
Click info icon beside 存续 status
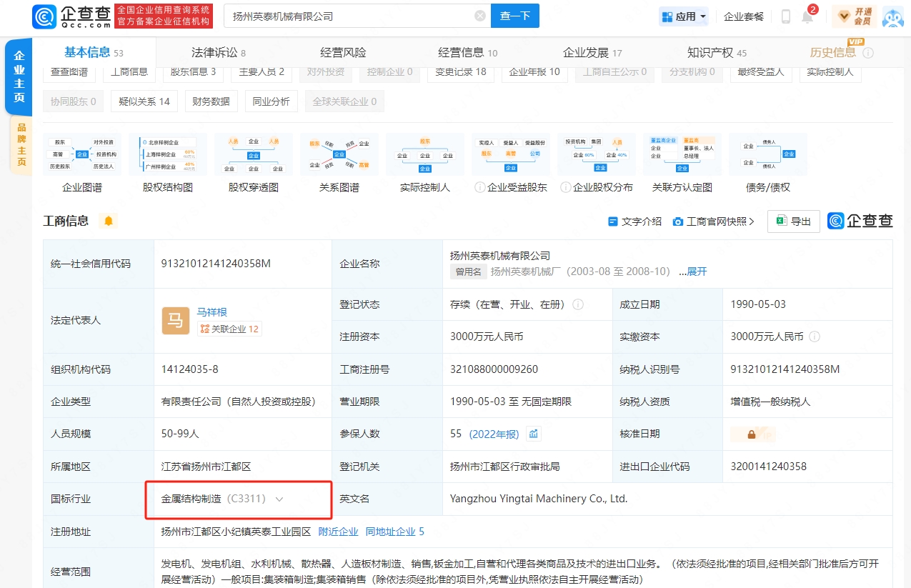coord(578,304)
